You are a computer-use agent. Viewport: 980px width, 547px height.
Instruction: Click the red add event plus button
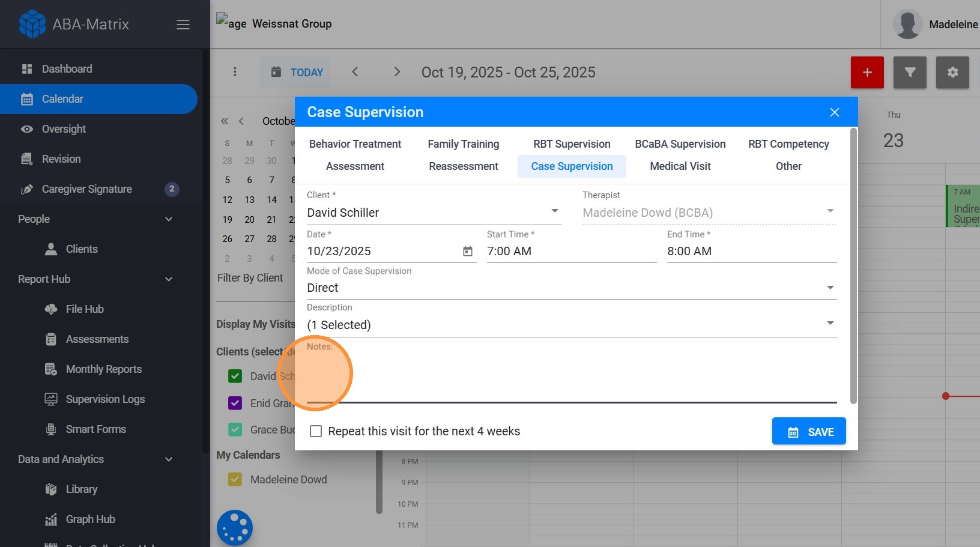[x=867, y=73]
